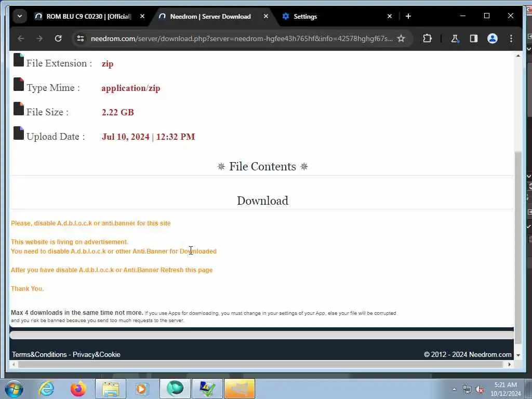Launch Firefox from taskbar
532x399 pixels.
[x=78, y=389]
